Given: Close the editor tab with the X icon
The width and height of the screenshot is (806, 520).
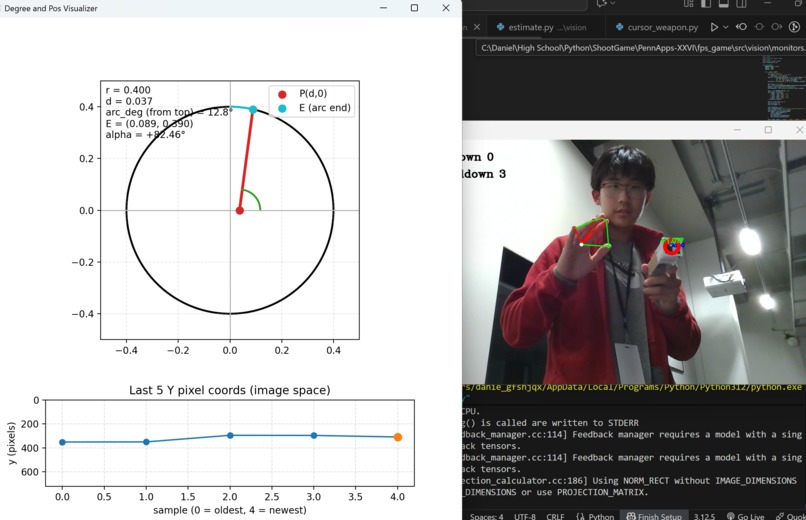Looking at the screenshot, I should pyautogui.click(x=477, y=27).
